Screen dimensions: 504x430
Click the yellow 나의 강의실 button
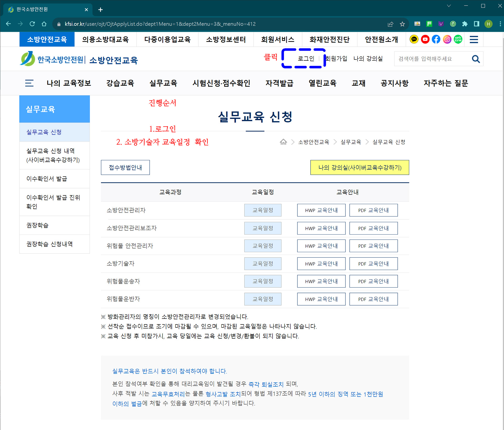click(x=360, y=168)
